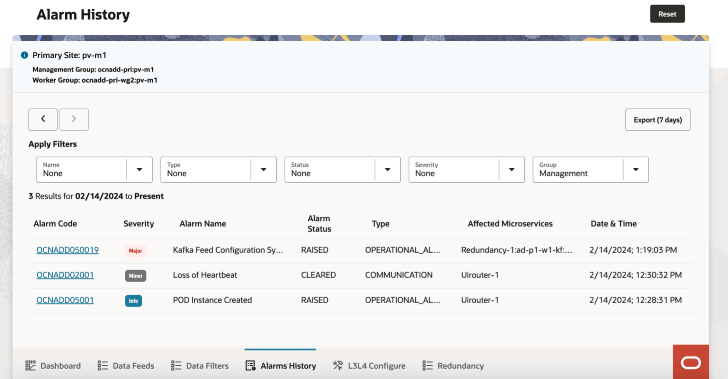Click the Major severity badge
728x379 pixels.
[x=135, y=251]
